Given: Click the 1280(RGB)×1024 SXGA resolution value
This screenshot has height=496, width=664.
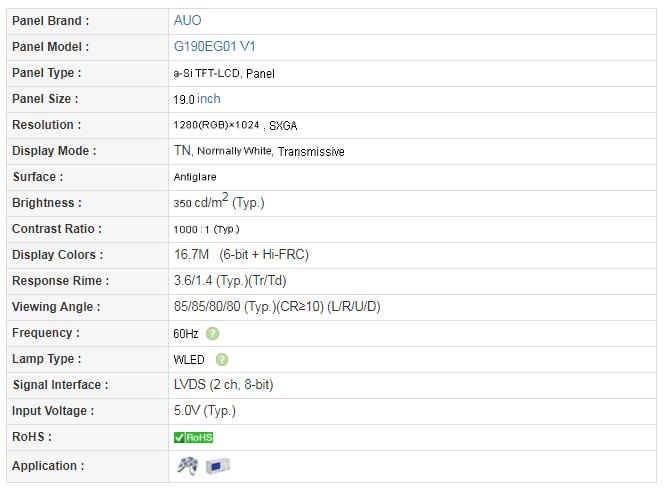Looking at the screenshot, I should pos(235,125).
